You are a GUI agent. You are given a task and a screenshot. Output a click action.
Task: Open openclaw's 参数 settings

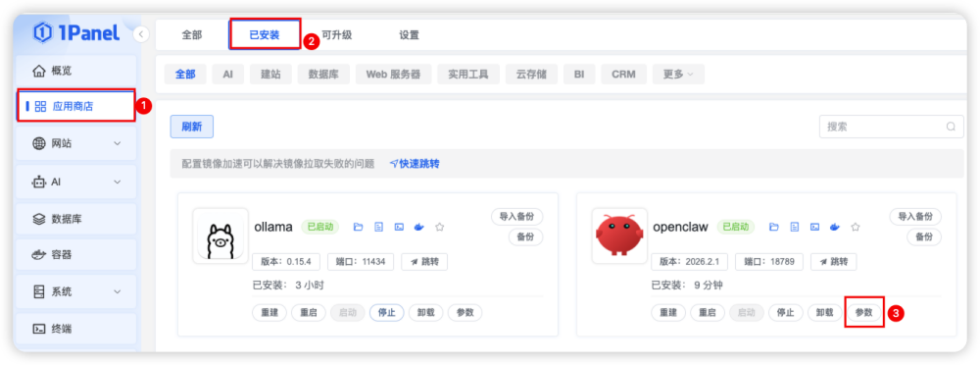point(863,312)
